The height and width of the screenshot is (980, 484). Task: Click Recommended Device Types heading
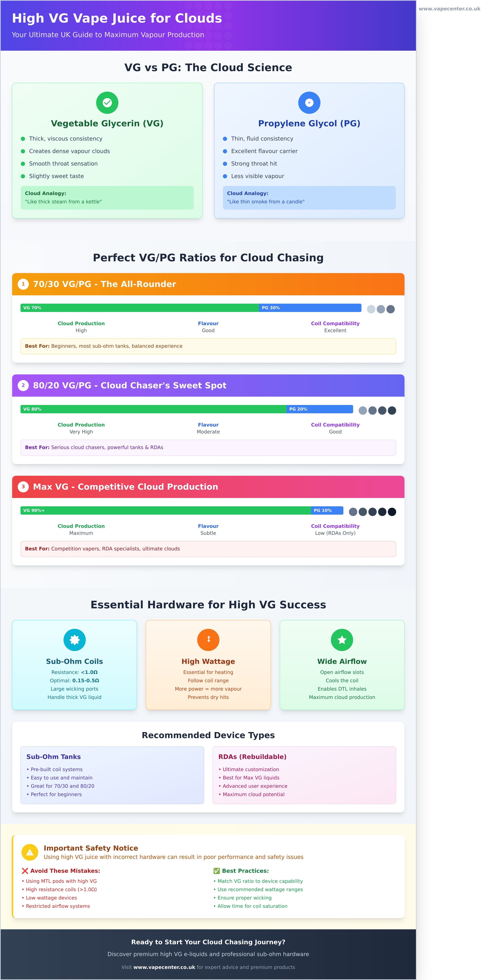click(208, 735)
